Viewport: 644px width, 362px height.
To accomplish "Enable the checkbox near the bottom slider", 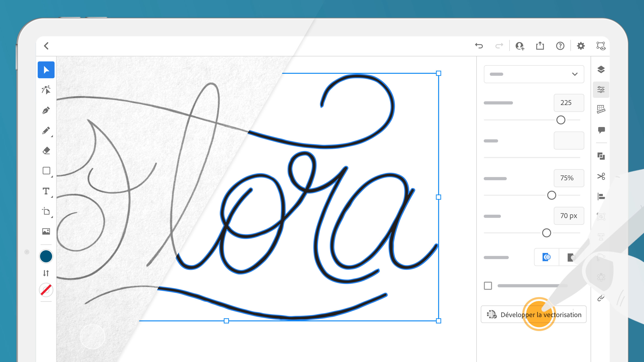I will [487, 286].
